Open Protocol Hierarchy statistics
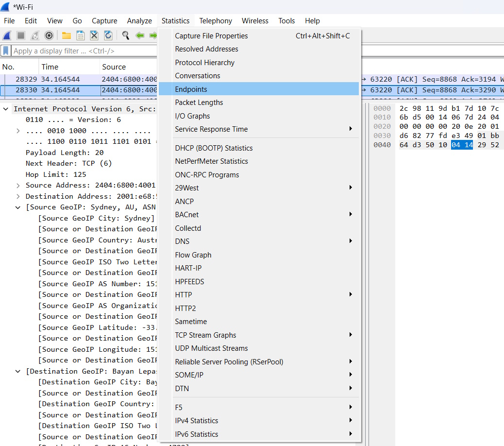Viewport: 504px width, 446px height. pos(259,62)
